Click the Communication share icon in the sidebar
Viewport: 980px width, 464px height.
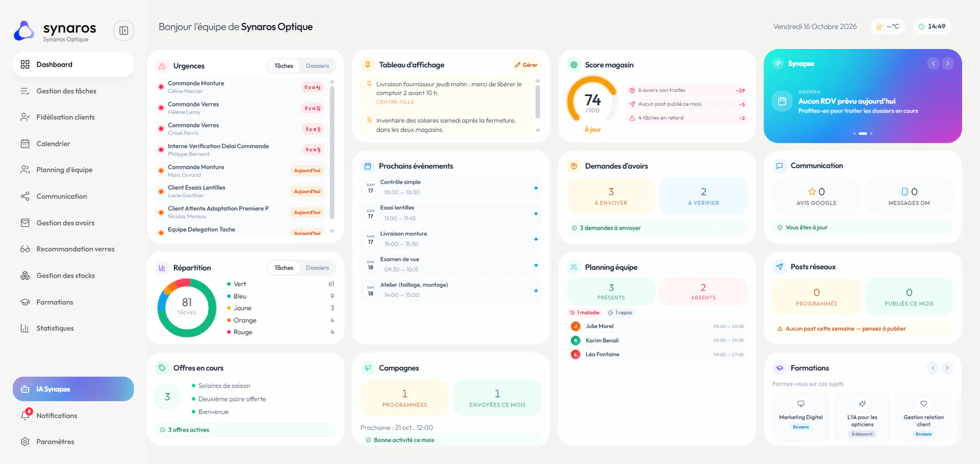pos(25,196)
